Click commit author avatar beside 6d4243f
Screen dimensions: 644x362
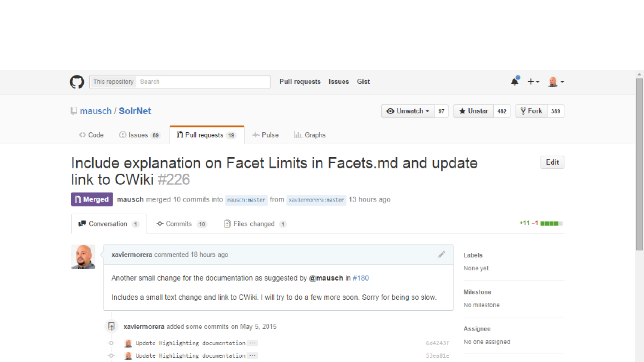(128, 343)
